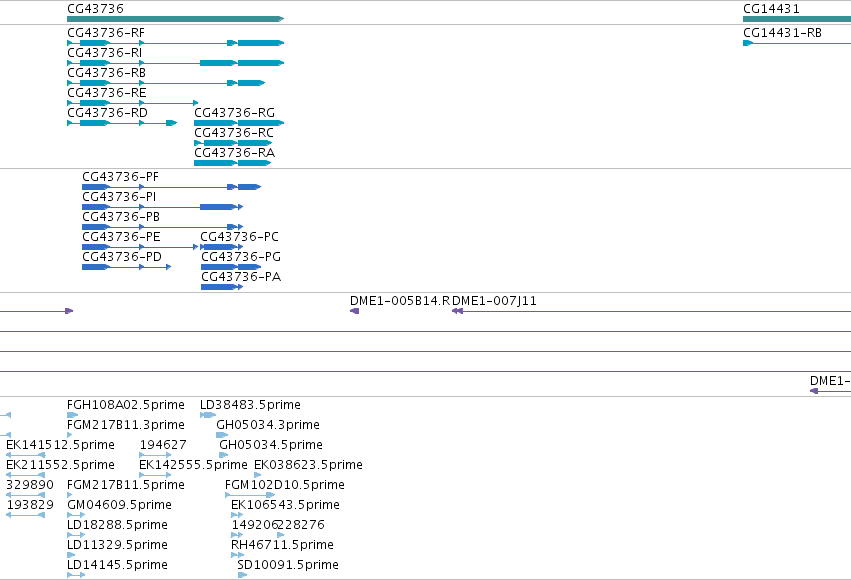Click BAC clone DME1-007J11 label
Viewport: 851px width, 580px height.
(x=494, y=301)
